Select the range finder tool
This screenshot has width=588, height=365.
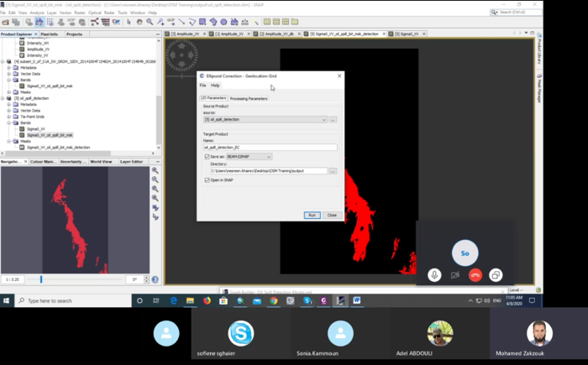coord(245,22)
